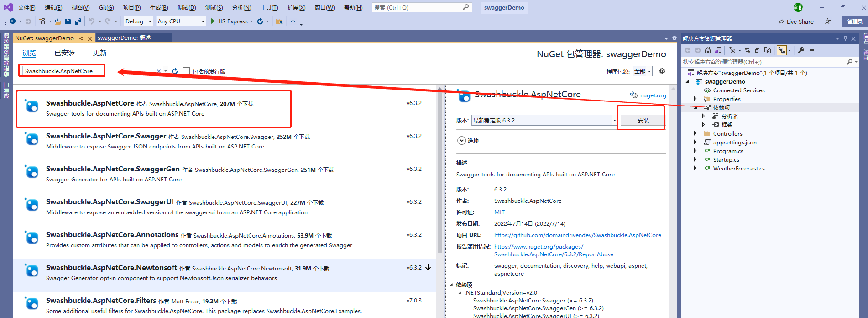This screenshot has width=868, height=318.
Task: Click the save all files icon
Action: click(x=78, y=21)
